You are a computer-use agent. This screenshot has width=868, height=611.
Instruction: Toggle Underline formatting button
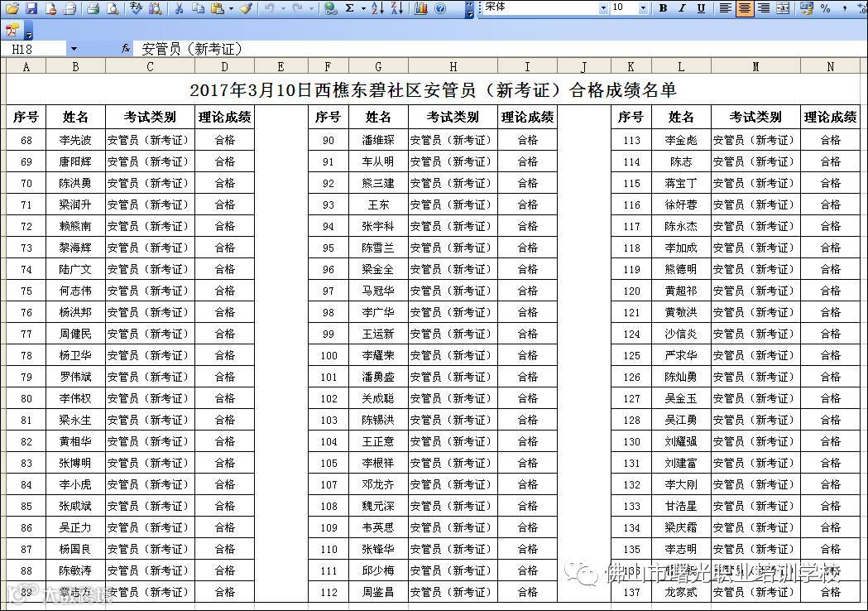[702, 7]
